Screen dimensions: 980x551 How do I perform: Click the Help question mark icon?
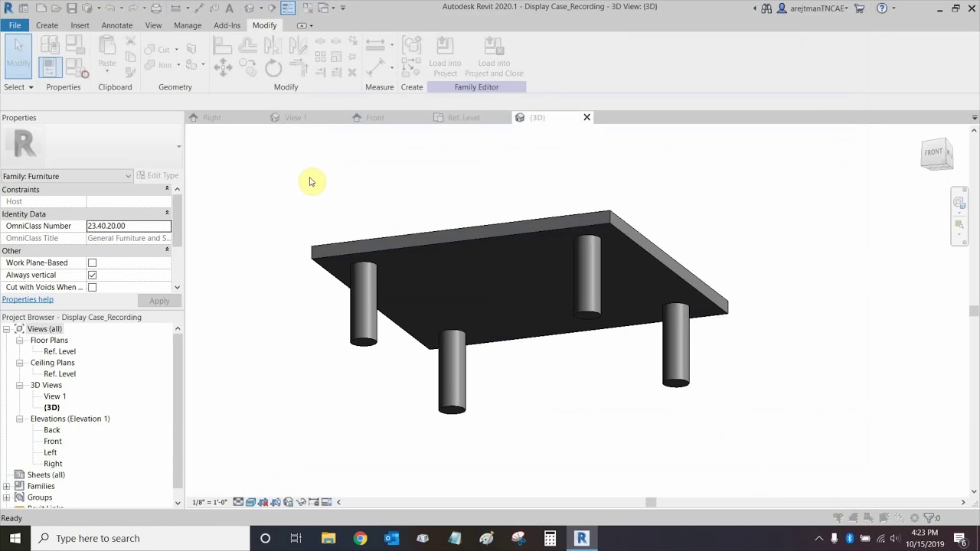click(882, 8)
